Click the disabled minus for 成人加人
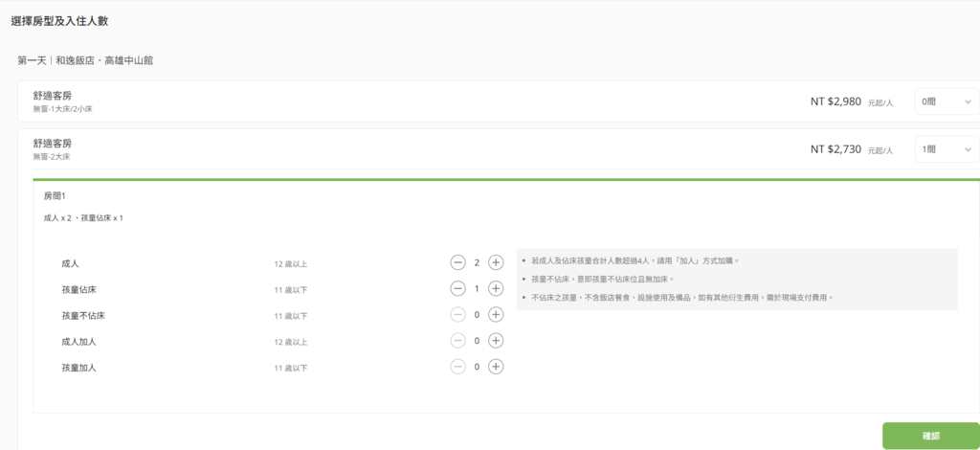Screen dimensions: 980x450 click(457, 341)
